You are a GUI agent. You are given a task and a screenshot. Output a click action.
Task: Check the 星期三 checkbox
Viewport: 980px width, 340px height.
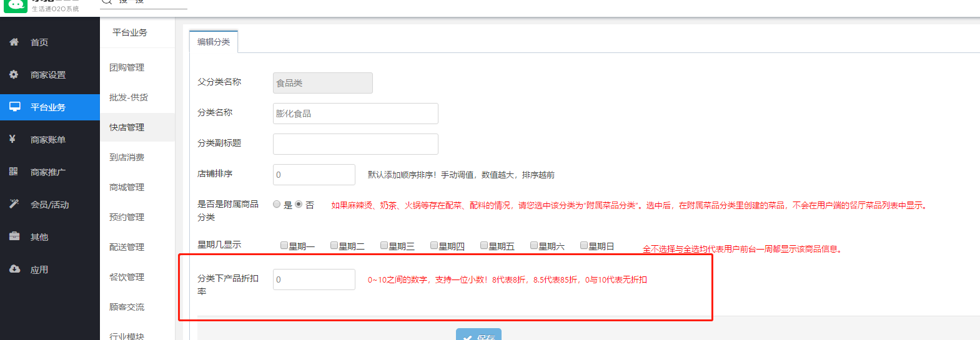[384, 245]
